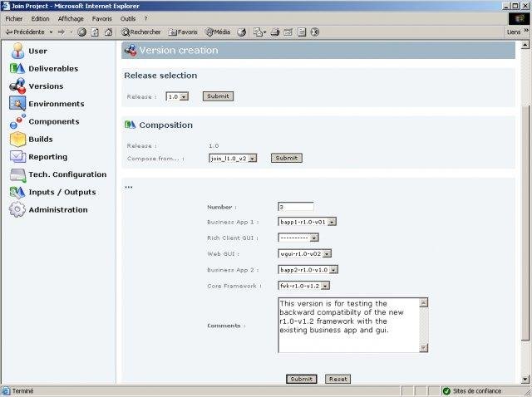Select the Versions molecule icon

pos(17,86)
